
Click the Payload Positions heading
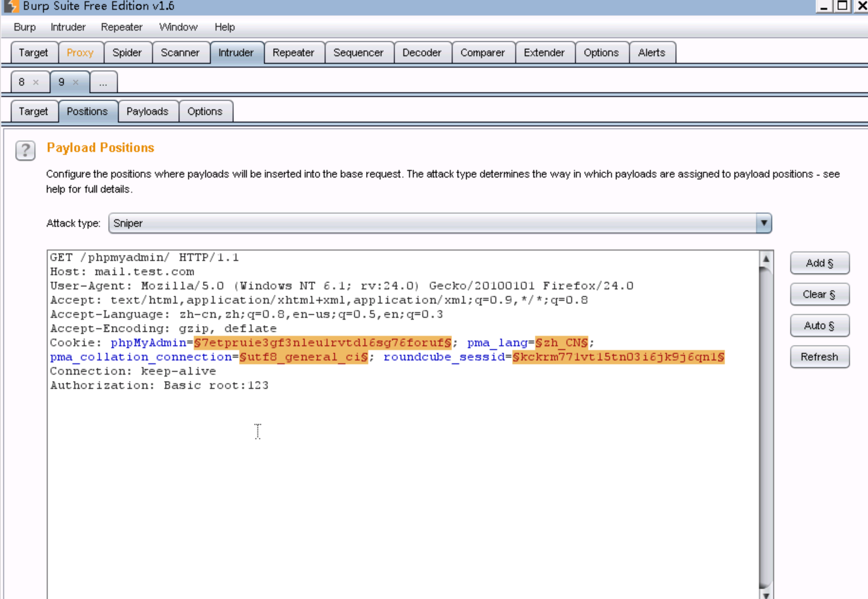point(101,148)
